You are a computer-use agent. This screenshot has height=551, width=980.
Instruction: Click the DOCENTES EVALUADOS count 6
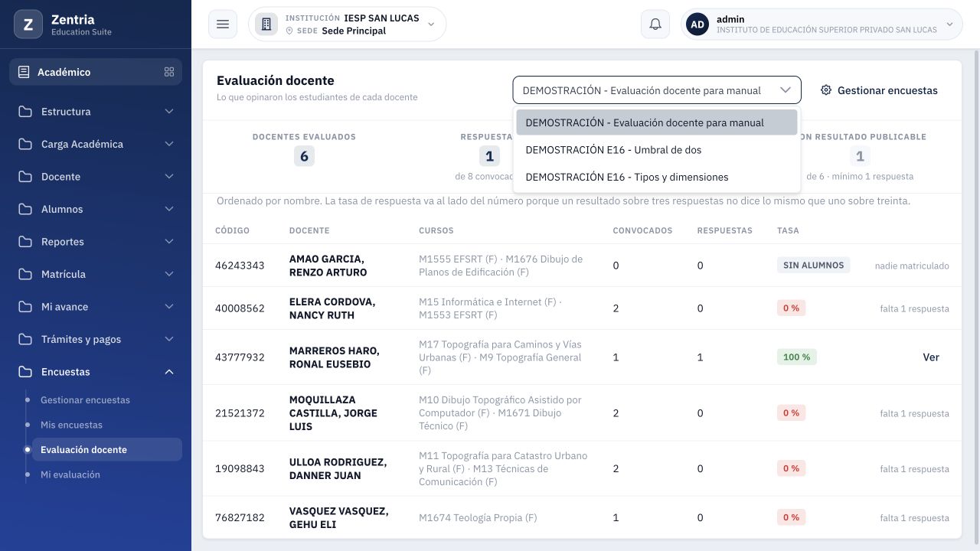click(304, 156)
